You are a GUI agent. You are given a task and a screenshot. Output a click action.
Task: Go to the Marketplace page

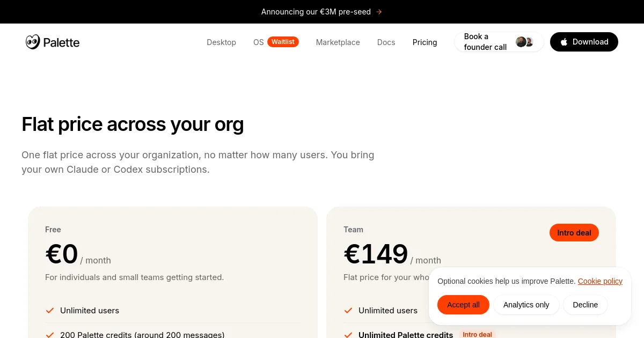pyautogui.click(x=338, y=42)
